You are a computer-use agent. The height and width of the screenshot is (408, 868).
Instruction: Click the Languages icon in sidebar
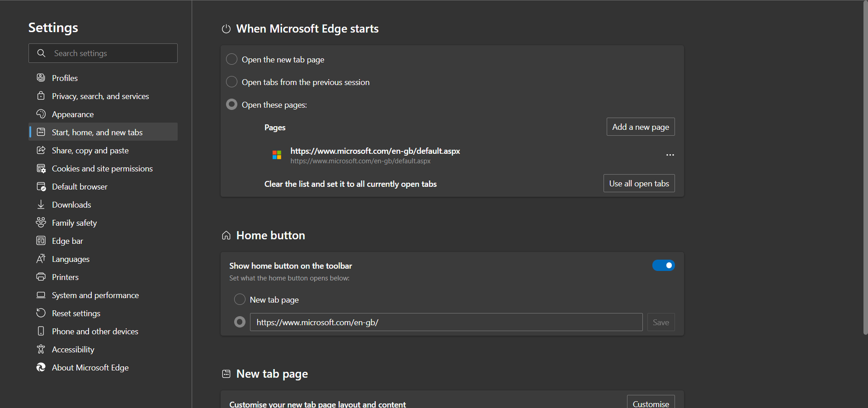[x=41, y=259]
